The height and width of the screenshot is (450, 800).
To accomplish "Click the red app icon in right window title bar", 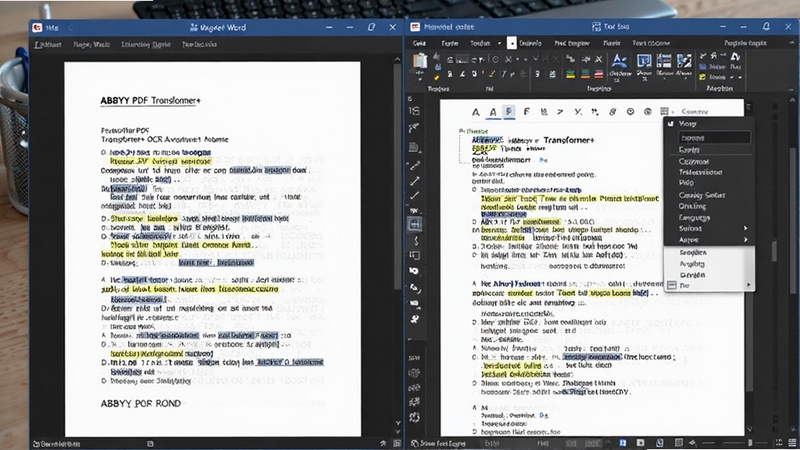I will pyautogui.click(x=415, y=27).
